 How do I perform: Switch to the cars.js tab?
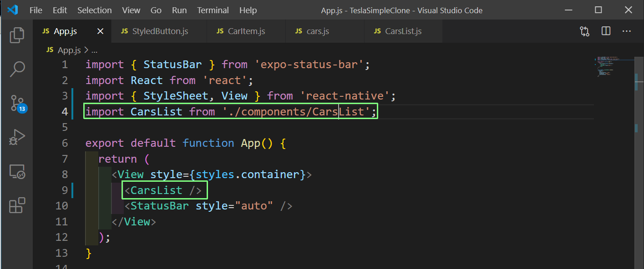(325, 31)
